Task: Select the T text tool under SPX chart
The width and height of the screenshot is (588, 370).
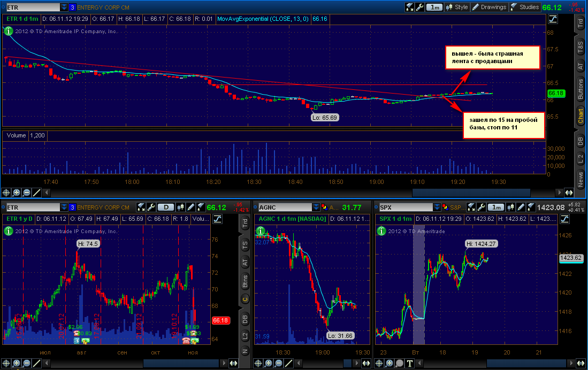Action: point(409,363)
